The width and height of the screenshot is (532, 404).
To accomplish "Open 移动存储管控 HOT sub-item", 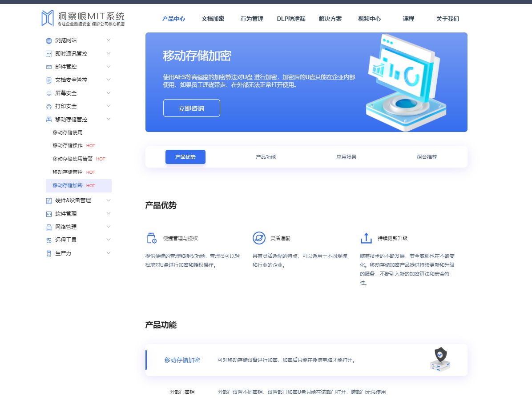I will (68, 172).
